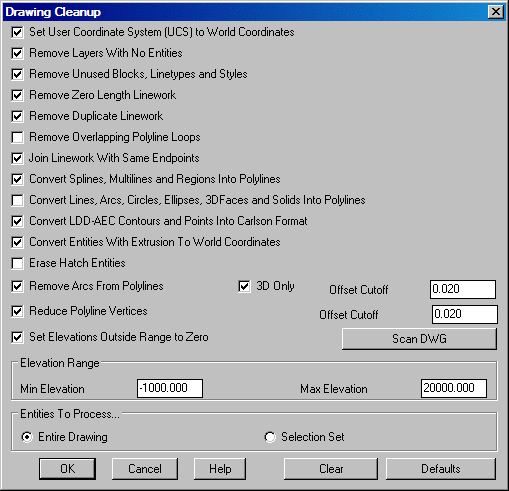Viewport: 509px width, 491px height.
Task: Open Help for Drawing Cleanup
Action: point(220,469)
